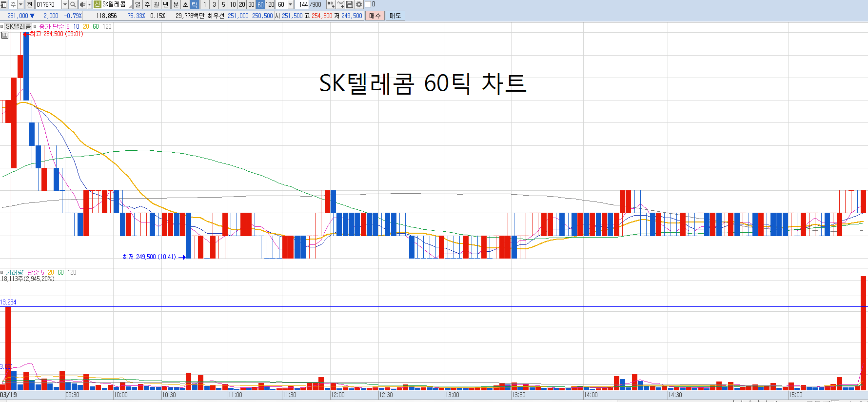The image size is (868, 402).
Task: Click the stock search magnifier icon
Action: [x=73, y=4]
